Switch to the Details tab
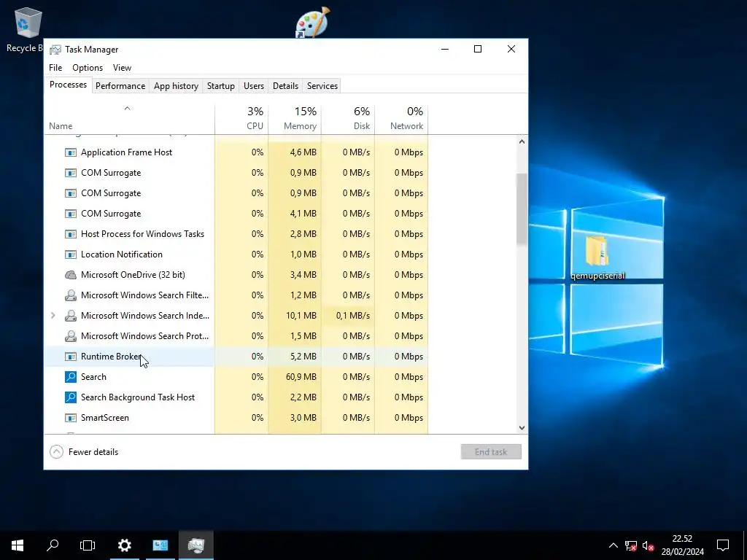 point(285,86)
